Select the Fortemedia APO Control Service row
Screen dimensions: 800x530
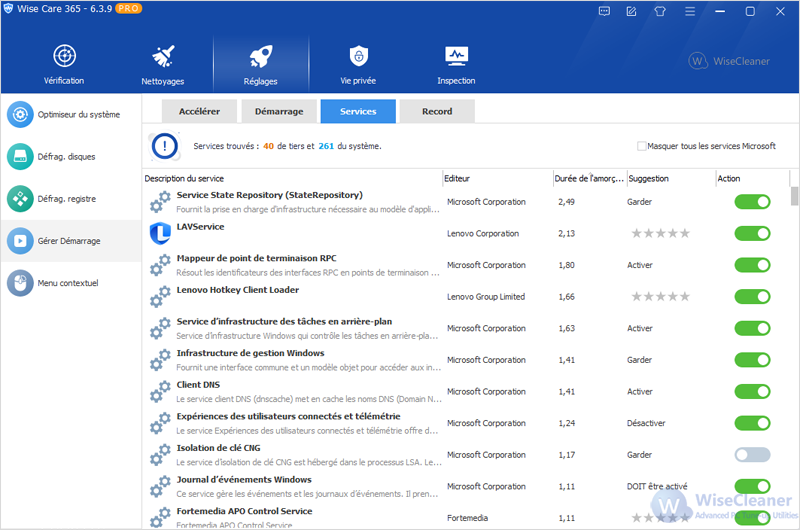(x=466, y=518)
